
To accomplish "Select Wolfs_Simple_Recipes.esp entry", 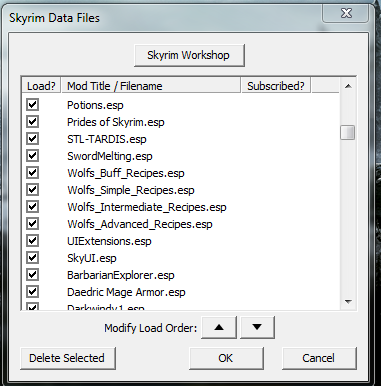I will [131, 190].
